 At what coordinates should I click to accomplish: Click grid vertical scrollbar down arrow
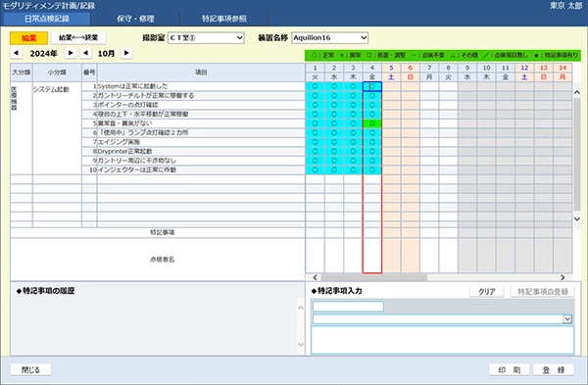coord(577,218)
